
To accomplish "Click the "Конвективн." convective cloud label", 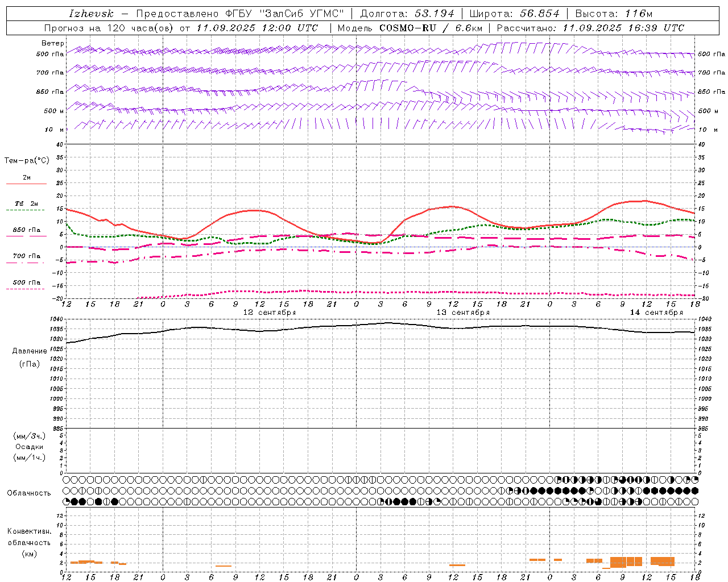I will [30, 531].
